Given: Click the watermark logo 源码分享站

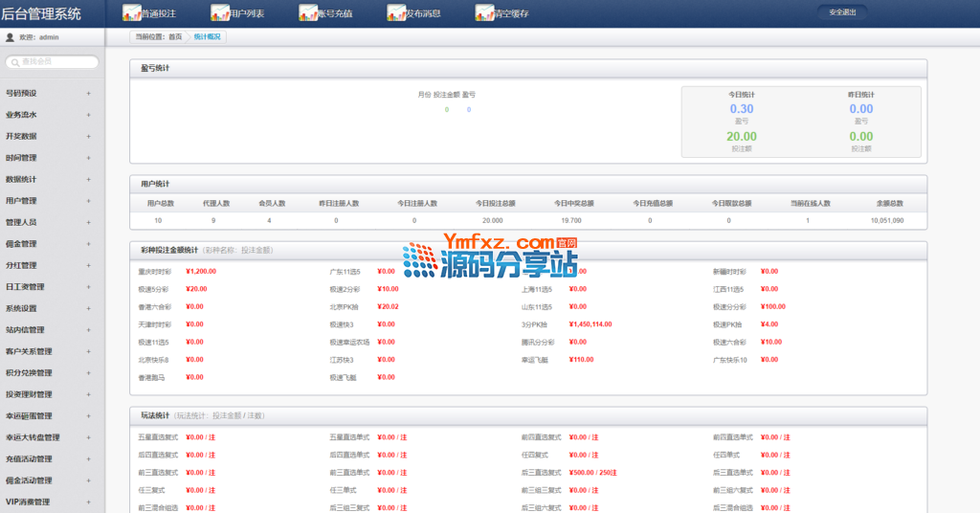Looking at the screenshot, I should tap(488, 258).
